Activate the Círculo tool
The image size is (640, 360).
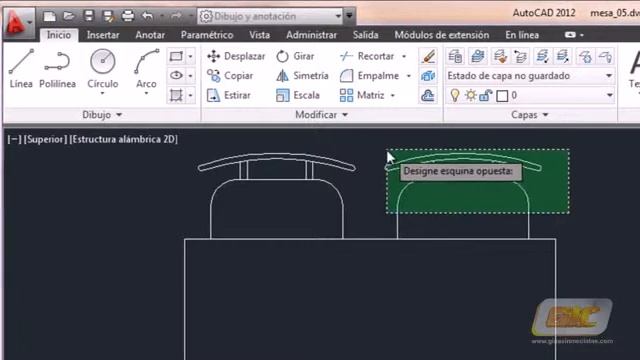[102, 68]
